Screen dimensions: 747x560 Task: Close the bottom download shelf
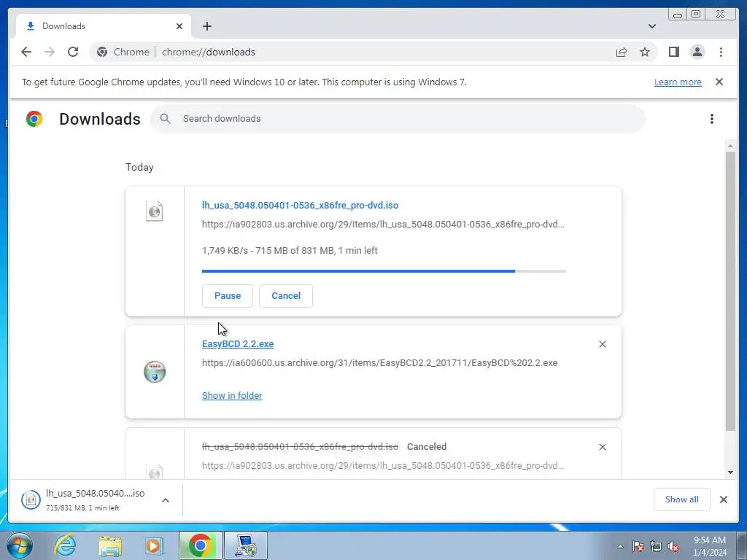point(723,499)
